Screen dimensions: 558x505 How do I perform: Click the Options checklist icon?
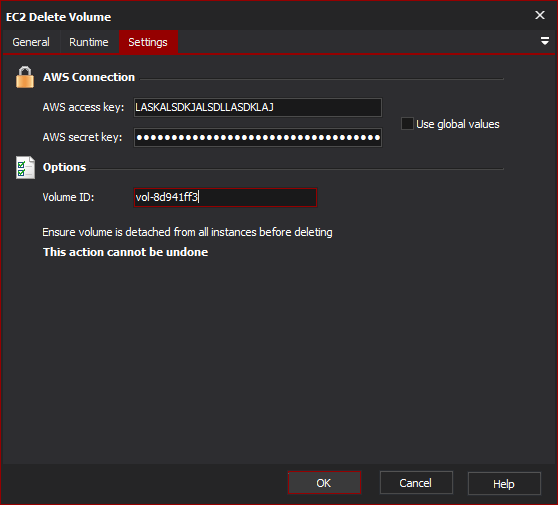coord(25,167)
